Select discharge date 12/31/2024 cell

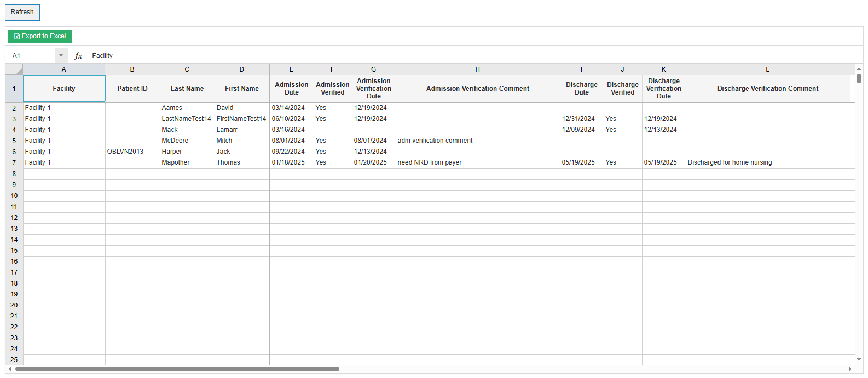582,119
